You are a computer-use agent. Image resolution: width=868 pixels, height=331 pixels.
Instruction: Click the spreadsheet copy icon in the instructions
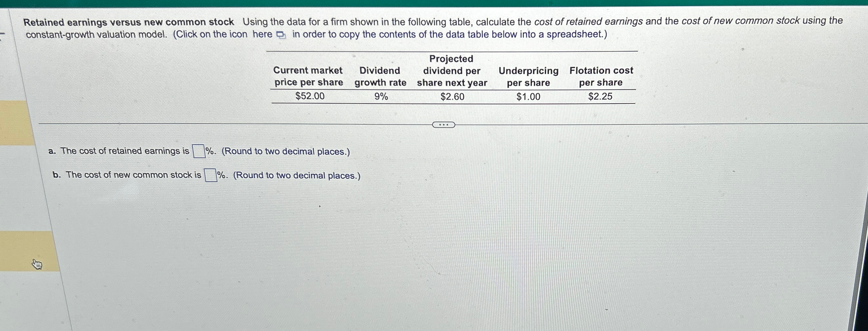point(282,34)
